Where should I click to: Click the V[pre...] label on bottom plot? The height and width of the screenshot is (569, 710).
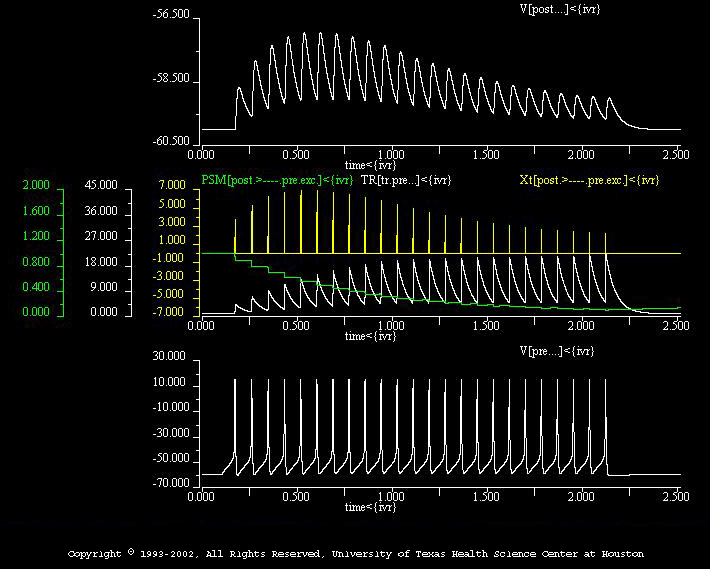point(557,351)
